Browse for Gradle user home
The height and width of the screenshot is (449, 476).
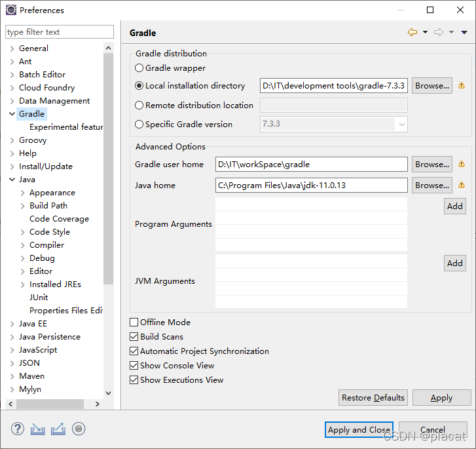(432, 164)
